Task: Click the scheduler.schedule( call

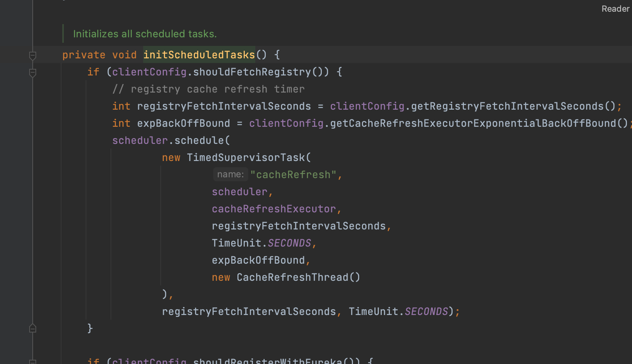Action: 171,140
